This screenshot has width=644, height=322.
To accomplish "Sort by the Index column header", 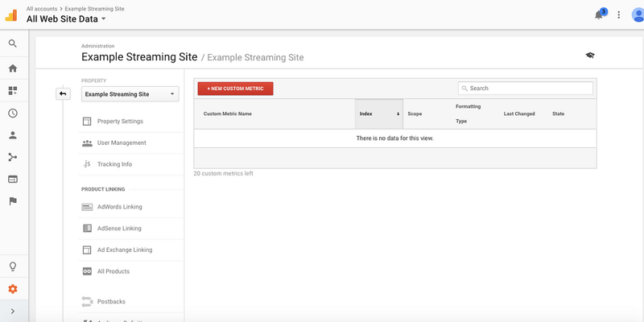I will click(x=379, y=114).
